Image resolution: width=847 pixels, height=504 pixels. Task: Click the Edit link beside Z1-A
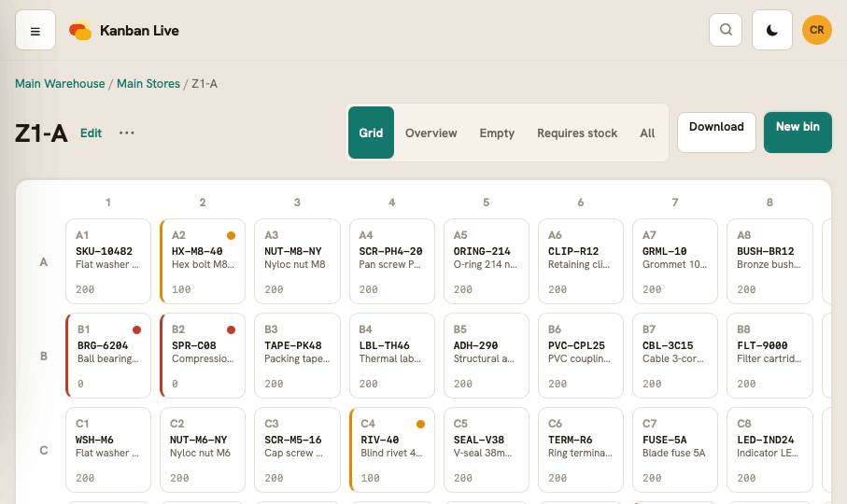click(x=91, y=133)
